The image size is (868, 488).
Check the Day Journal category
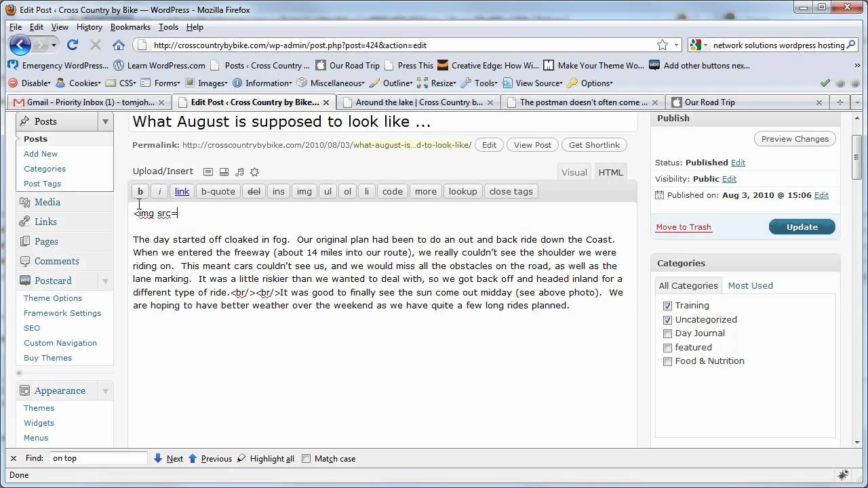pyautogui.click(x=668, y=333)
